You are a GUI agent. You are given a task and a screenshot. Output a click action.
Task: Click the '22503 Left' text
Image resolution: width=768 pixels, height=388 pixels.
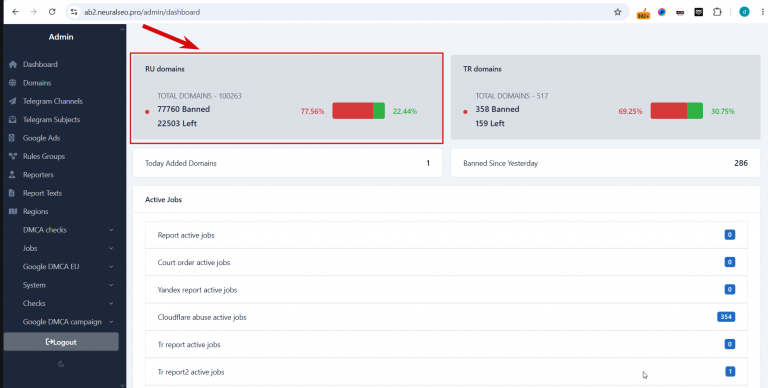[x=177, y=123]
